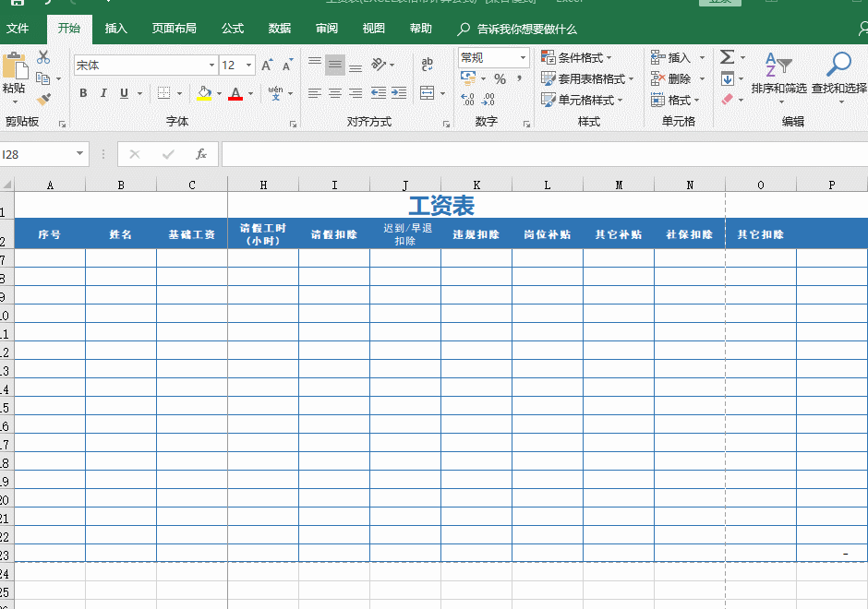The height and width of the screenshot is (609, 868).
Task: Select the Bold formatting icon
Action: point(83,93)
